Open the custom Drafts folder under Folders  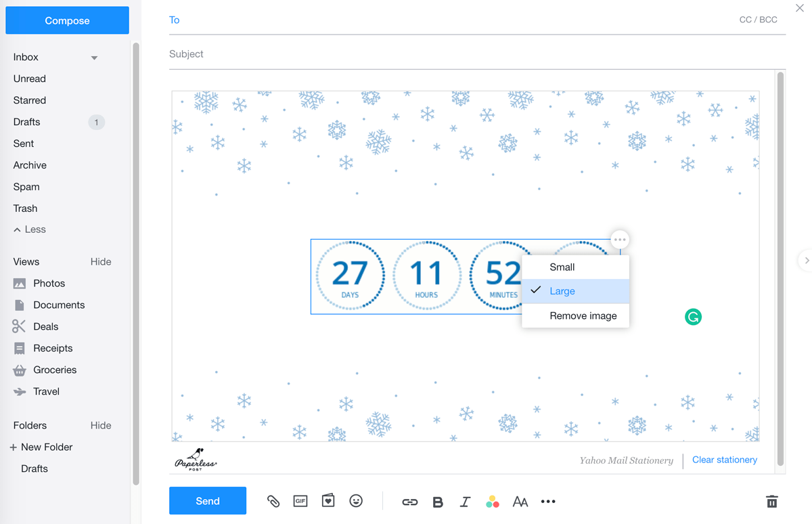(x=35, y=468)
